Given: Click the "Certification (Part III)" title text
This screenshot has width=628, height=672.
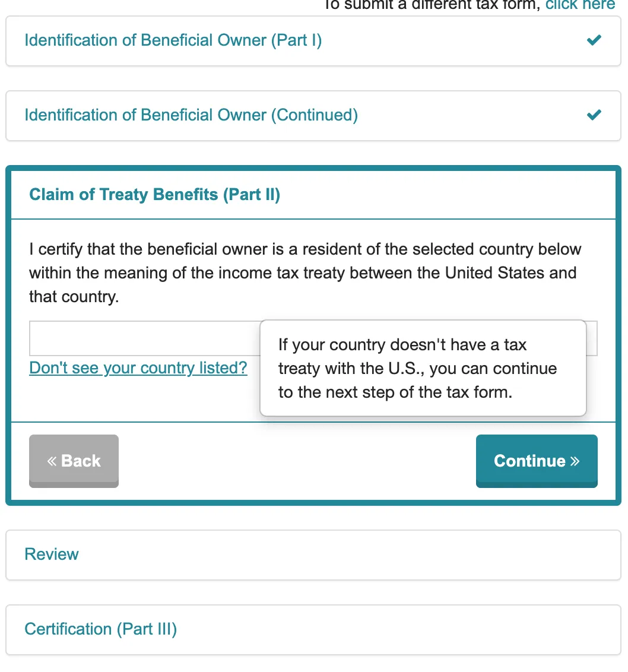Looking at the screenshot, I should coord(100,629).
